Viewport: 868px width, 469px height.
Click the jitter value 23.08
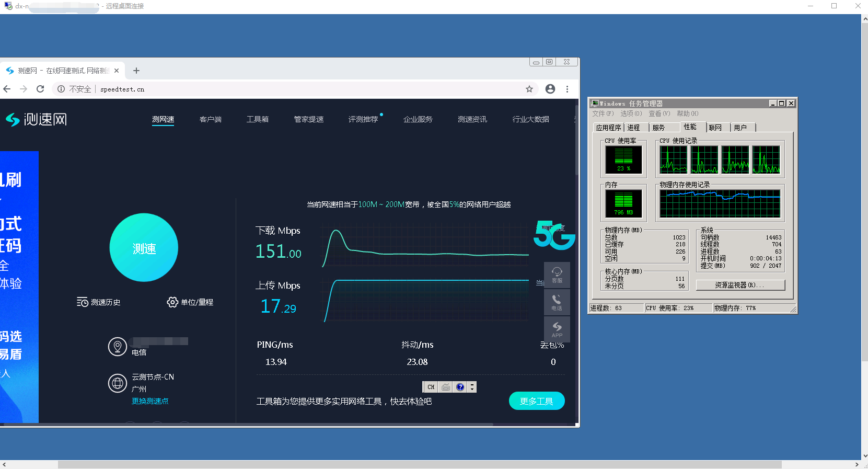417,362
